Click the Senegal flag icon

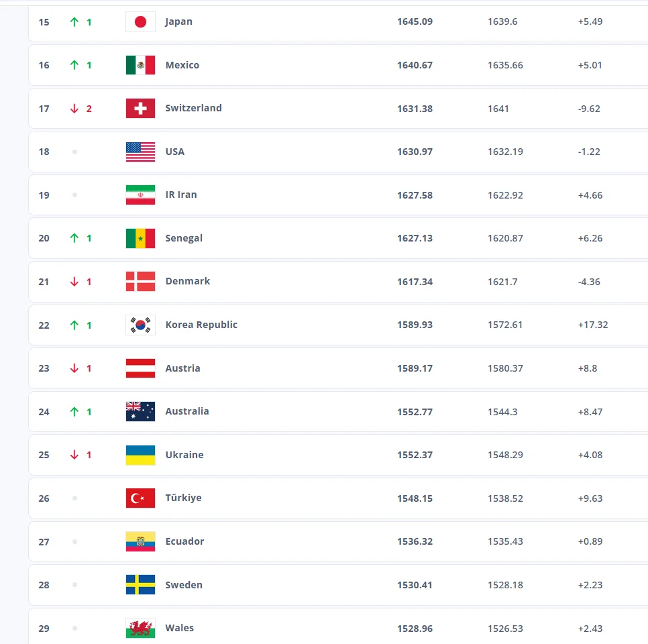(140, 238)
